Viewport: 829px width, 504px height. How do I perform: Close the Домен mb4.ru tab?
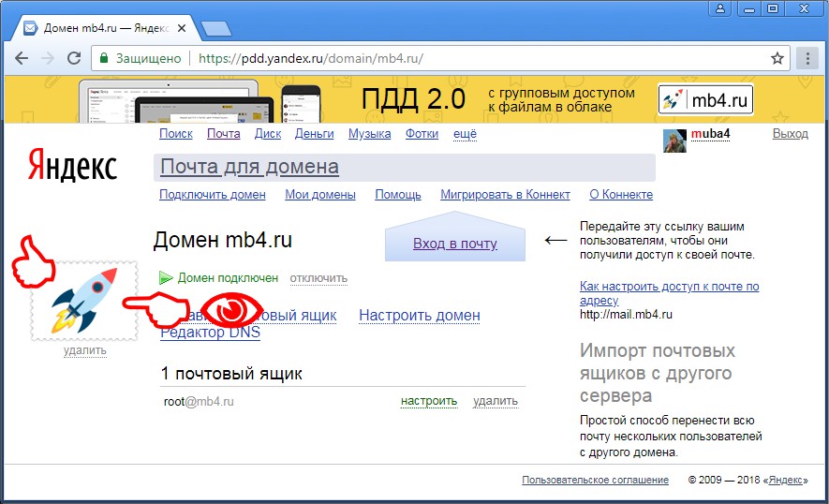tap(182, 28)
